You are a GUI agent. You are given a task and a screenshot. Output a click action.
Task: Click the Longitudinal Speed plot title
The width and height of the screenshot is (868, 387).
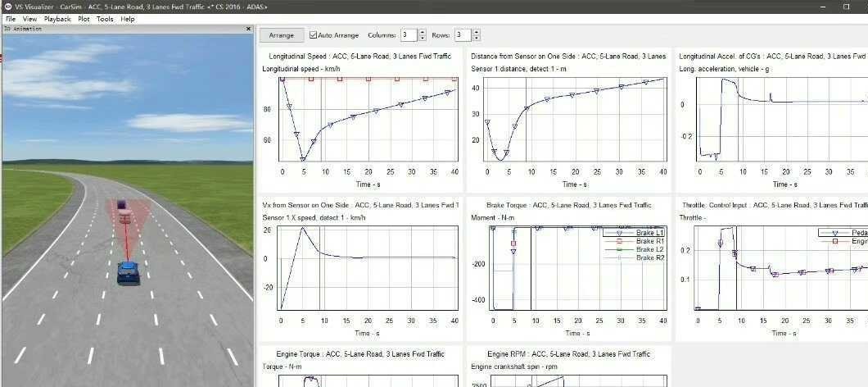[359, 57]
